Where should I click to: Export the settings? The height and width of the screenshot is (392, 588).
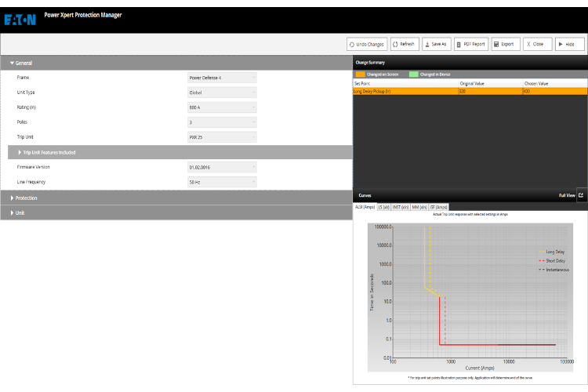(504, 45)
